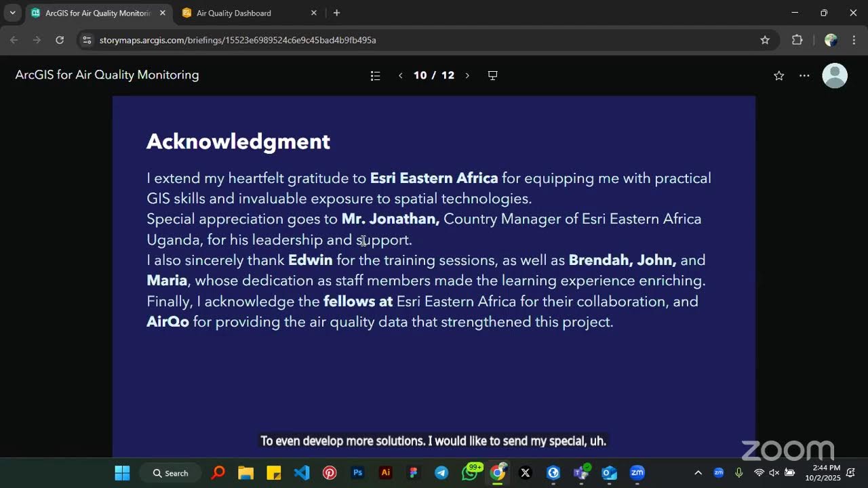The width and height of the screenshot is (868, 488).
Task: Click the bold name Maria
Action: [167, 281]
